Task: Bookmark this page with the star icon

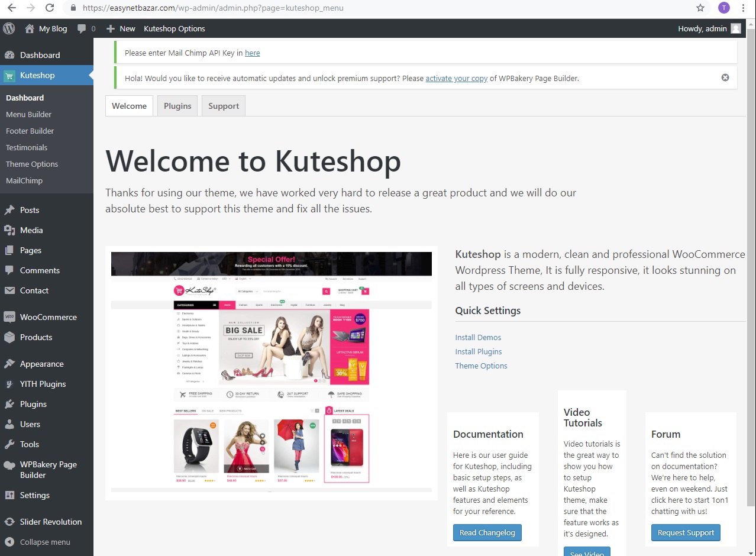Action: coord(700,8)
